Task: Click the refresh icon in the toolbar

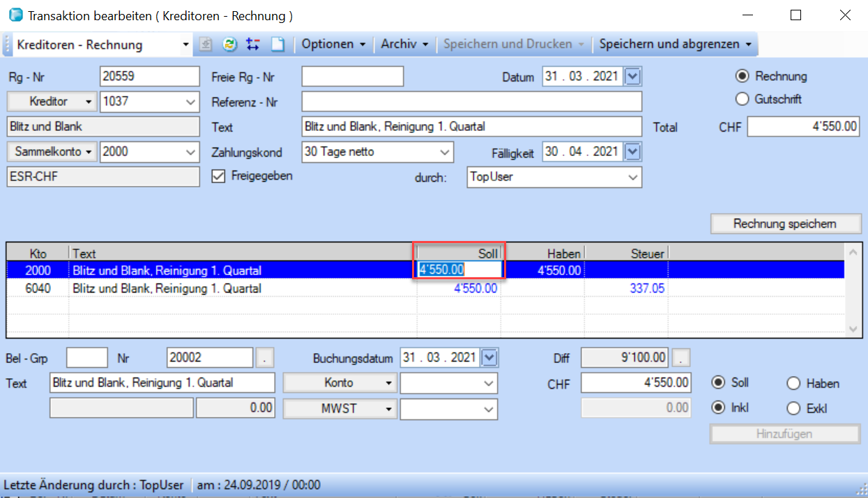Action: pos(229,45)
